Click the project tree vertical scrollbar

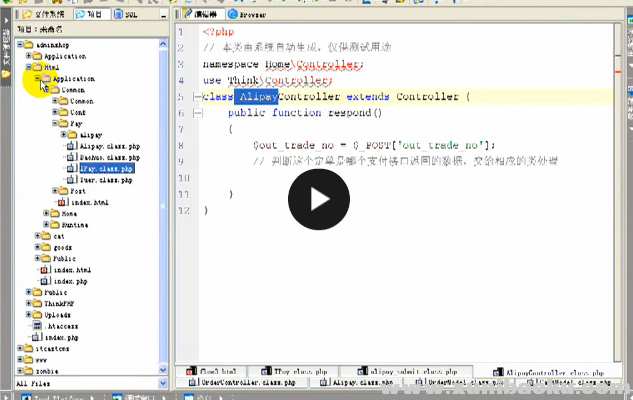tap(162, 200)
